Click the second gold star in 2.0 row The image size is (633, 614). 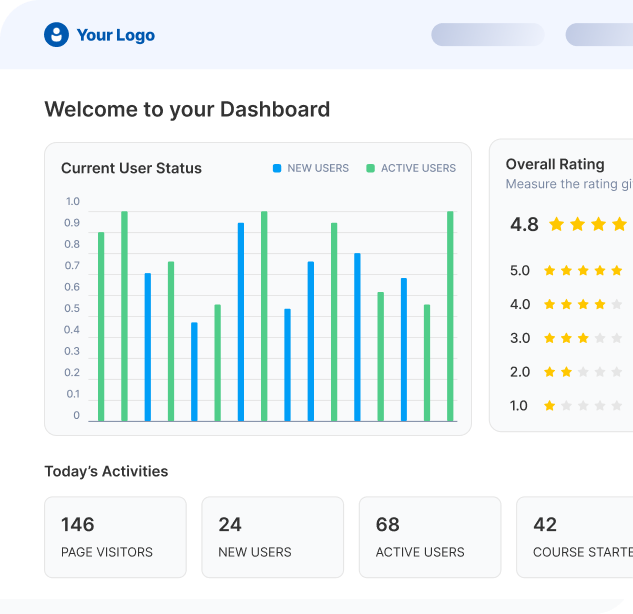click(566, 372)
